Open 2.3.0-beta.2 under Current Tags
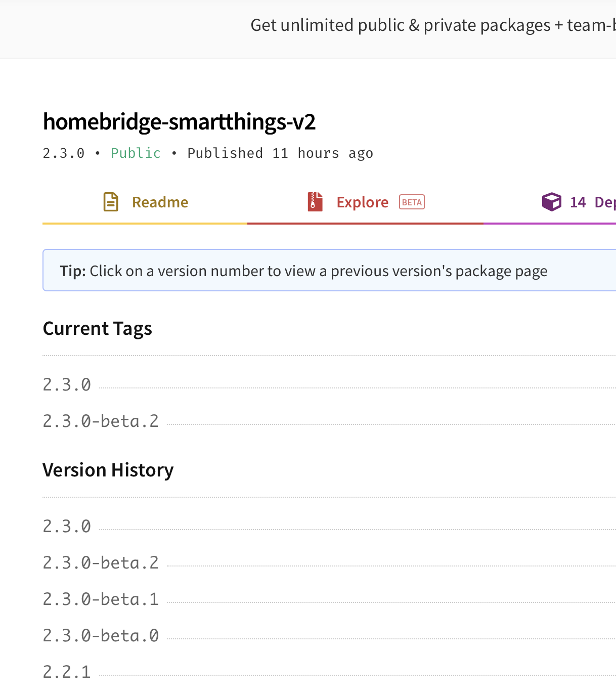 tap(100, 420)
